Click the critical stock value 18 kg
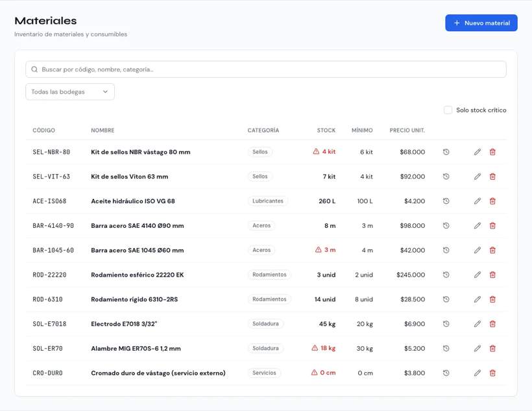The image size is (532, 411). tap(323, 348)
